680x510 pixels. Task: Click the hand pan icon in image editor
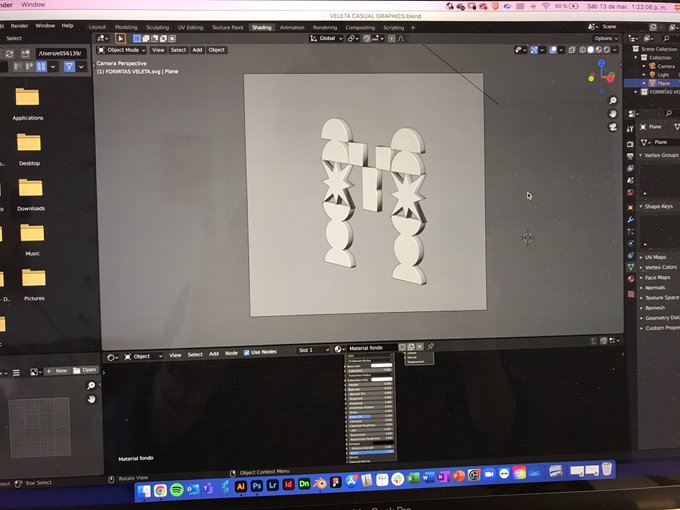point(91,399)
